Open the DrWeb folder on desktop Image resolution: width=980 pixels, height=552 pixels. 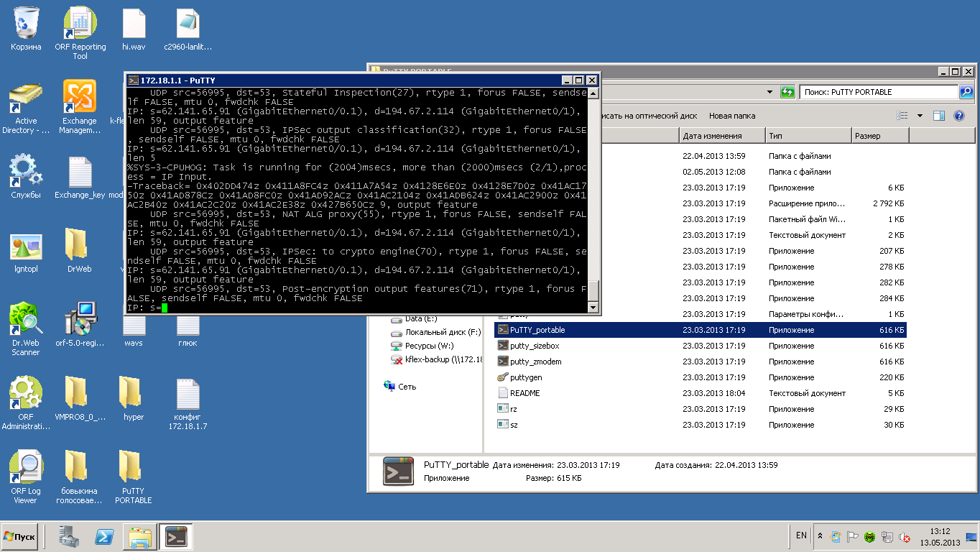[x=80, y=252]
